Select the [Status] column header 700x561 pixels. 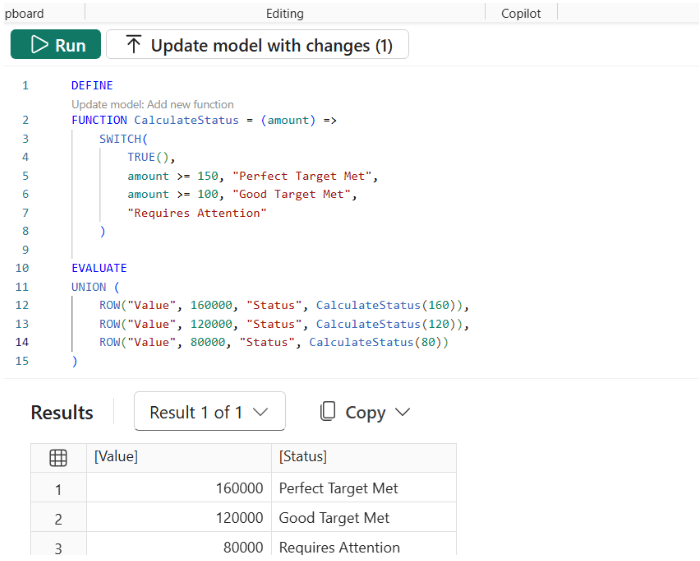pyautogui.click(x=364, y=458)
